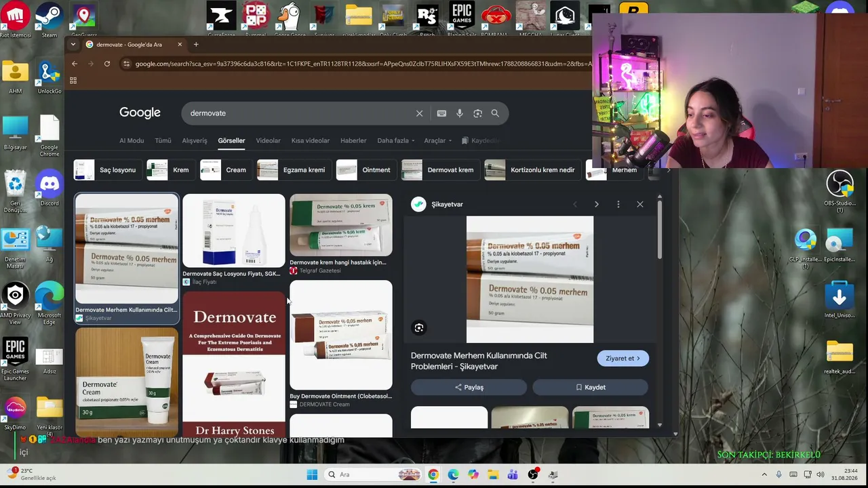Open the Videolar tab

(x=268, y=140)
